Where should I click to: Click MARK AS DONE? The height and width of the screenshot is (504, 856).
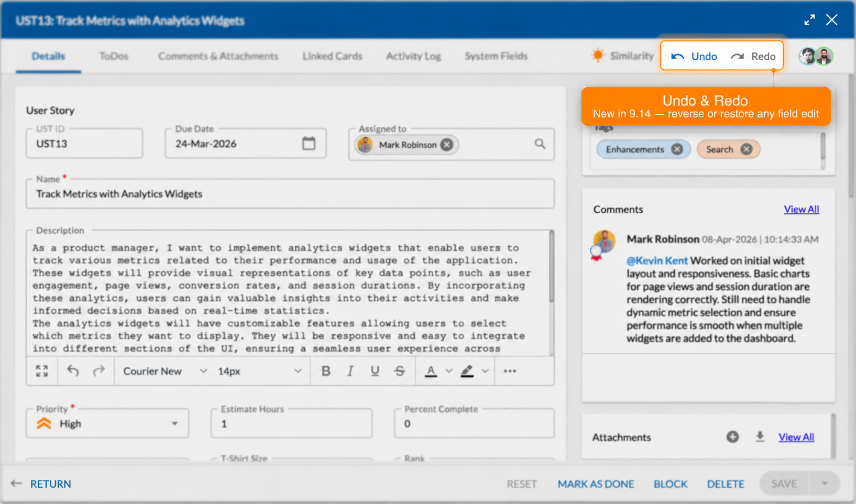pyautogui.click(x=596, y=484)
